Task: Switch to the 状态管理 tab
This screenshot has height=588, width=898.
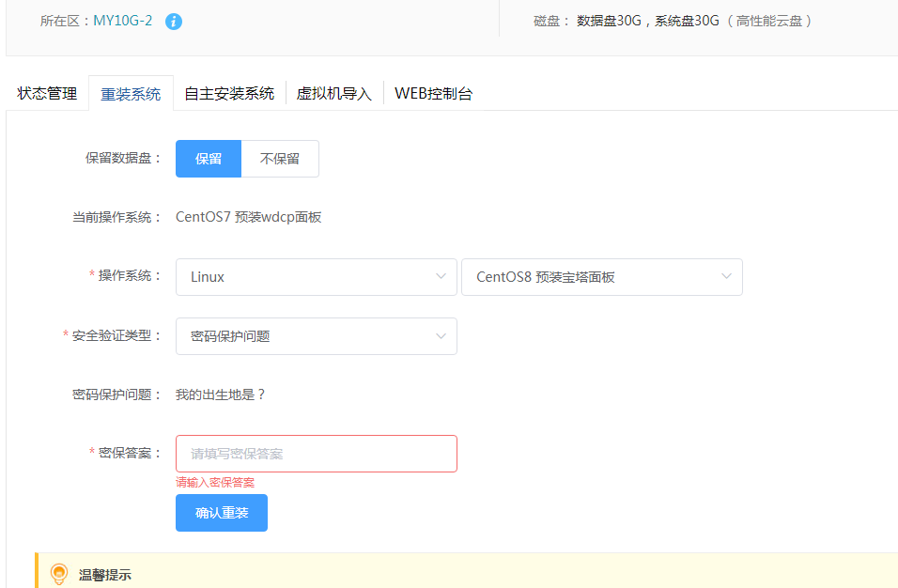Action: point(47,93)
